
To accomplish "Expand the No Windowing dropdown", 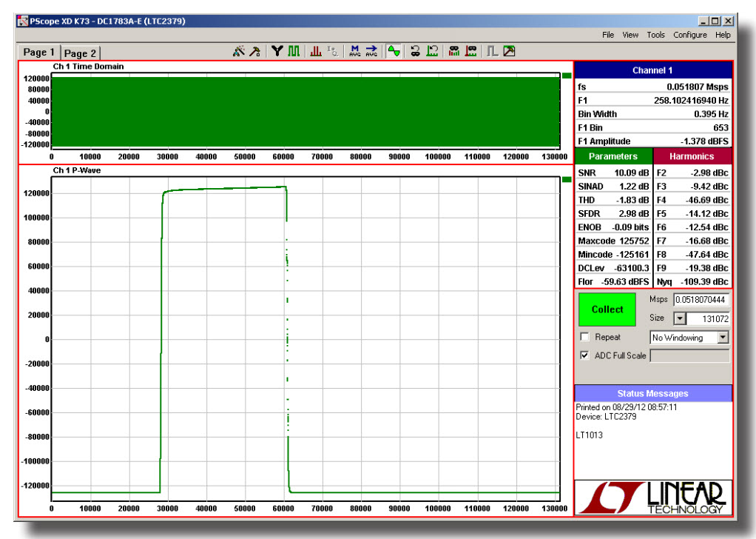I will tap(723, 338).
